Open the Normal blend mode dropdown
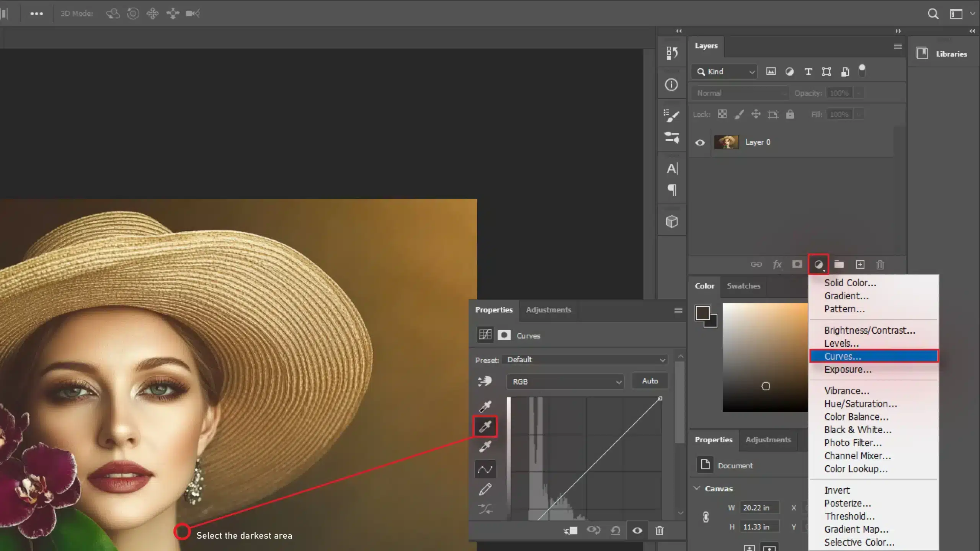This screenshot has height=551, width=980. pyautogui.click(x=740, y=93)
